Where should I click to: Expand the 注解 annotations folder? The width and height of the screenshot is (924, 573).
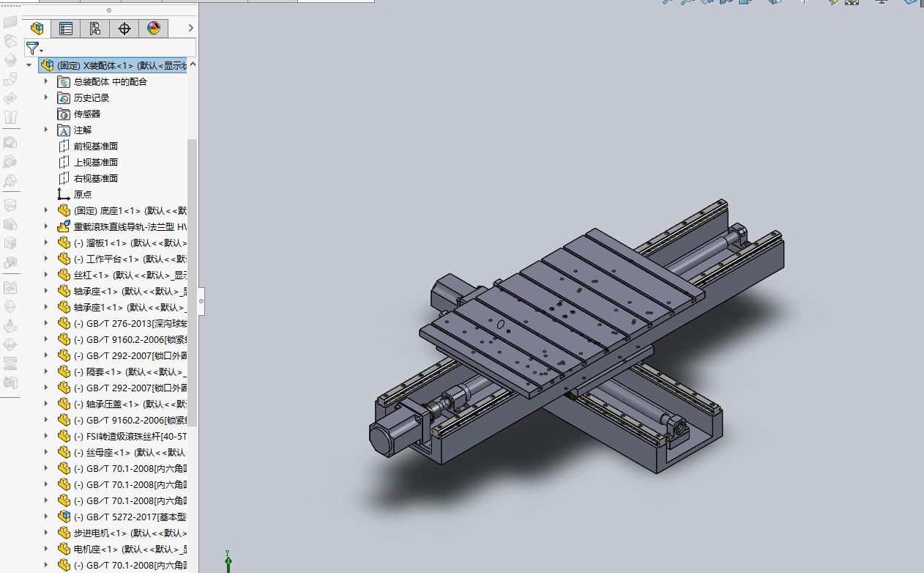click(46, 130)
